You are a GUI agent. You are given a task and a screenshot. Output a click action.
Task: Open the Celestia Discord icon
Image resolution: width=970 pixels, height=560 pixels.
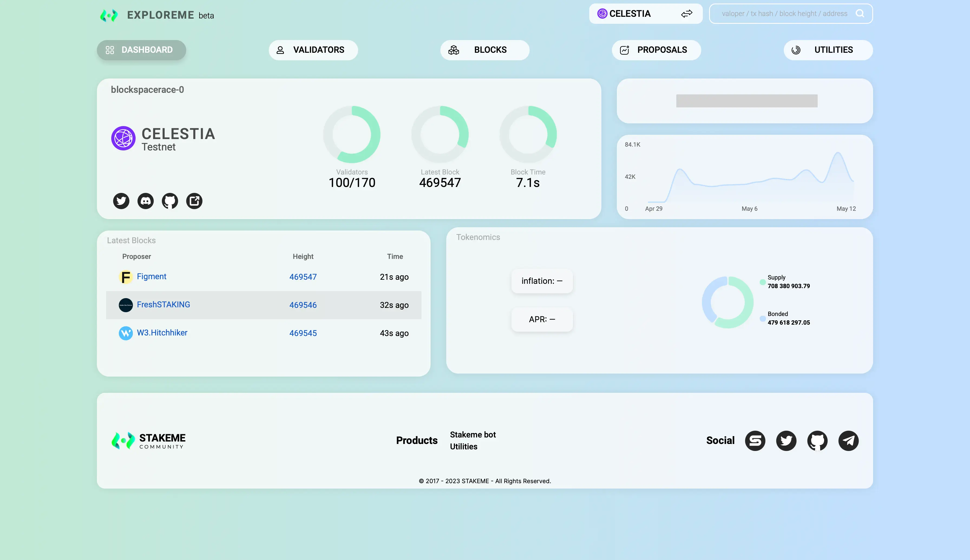145,201
